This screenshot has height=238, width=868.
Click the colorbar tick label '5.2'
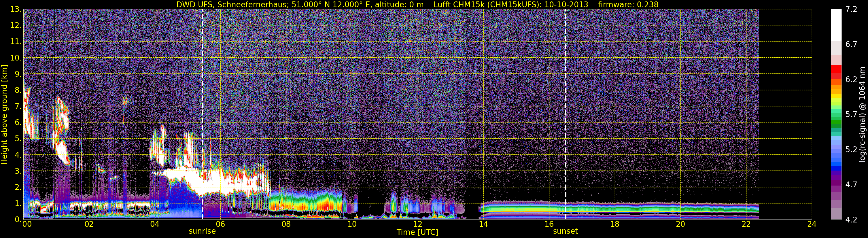(x=851, y=150)
